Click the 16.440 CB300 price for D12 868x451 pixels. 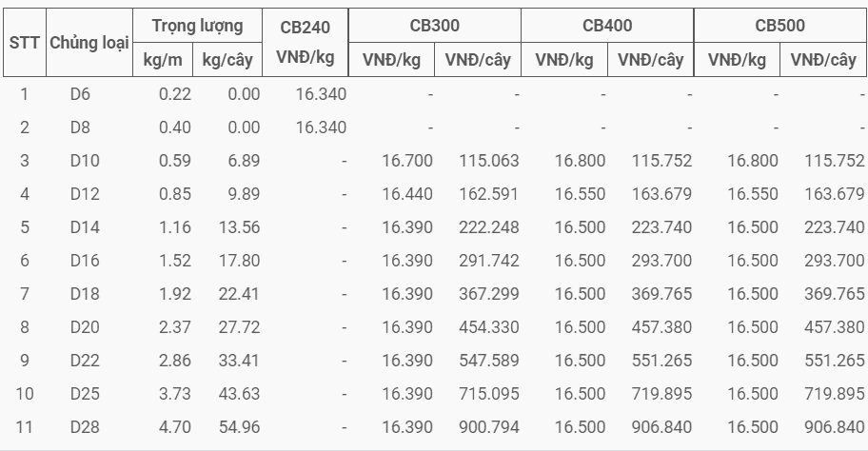point(407,194)
